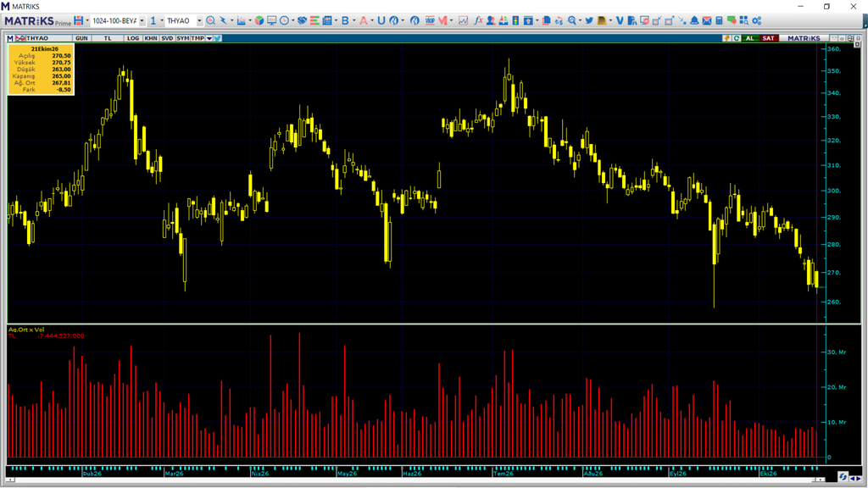This screenshot has width=868, height=488.
Task: Click the Twitter icon in the chart header
Action: tap(218, 38)
